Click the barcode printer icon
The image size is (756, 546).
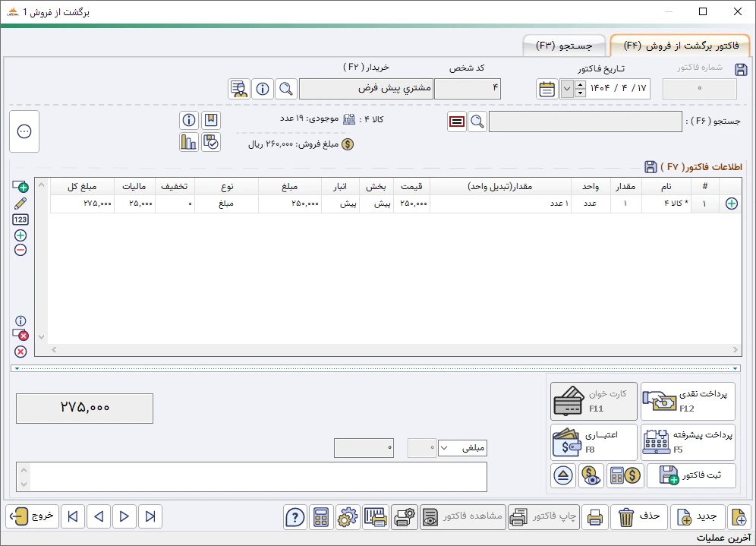[376, 518]
